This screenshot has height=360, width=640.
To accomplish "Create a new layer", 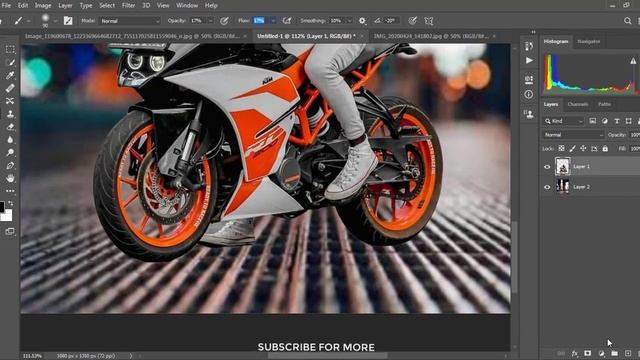I will [x=628, y=353].
